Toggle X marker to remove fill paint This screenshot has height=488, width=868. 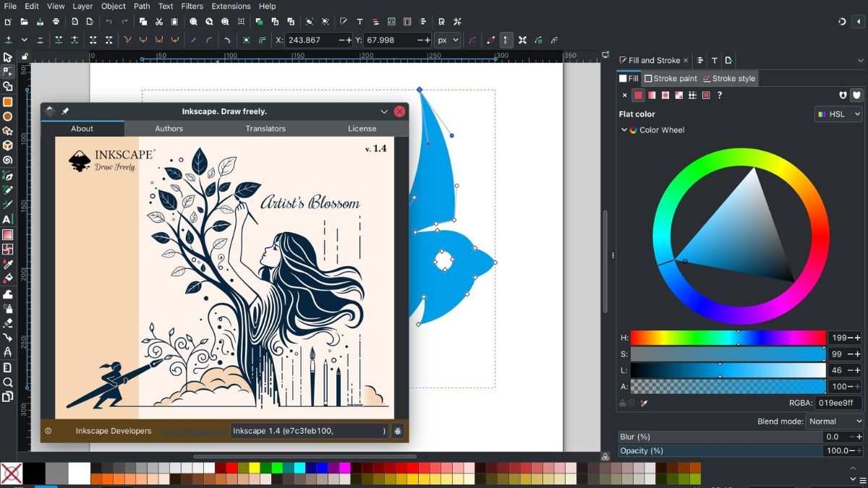pyautogui.click(x=625, y=95)
